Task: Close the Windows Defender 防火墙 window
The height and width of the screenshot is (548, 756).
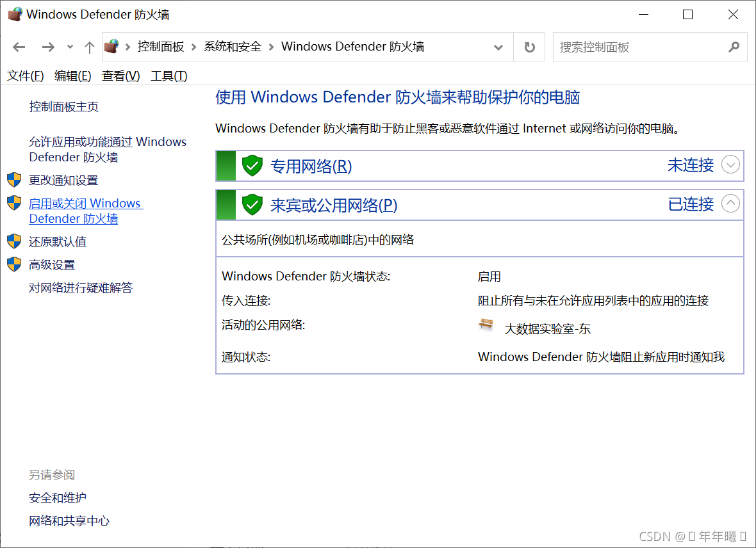Action: pyautogui.click(x=733, y=15)
